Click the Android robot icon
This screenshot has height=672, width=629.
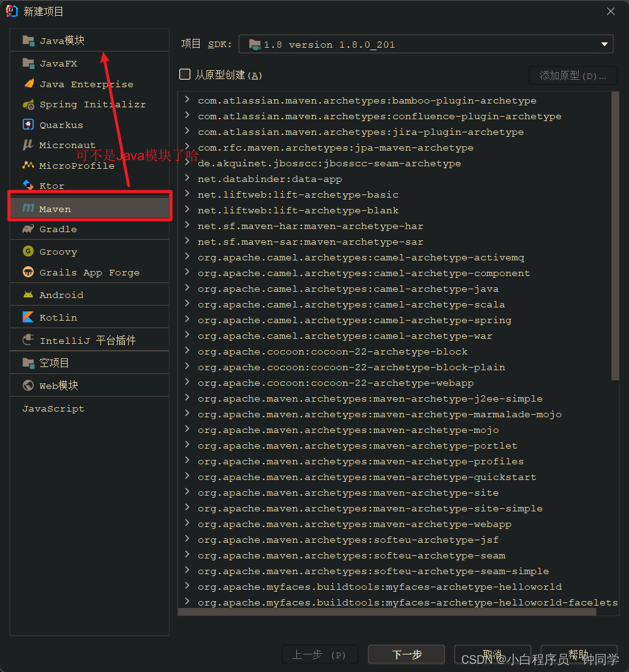pos(28,294)
